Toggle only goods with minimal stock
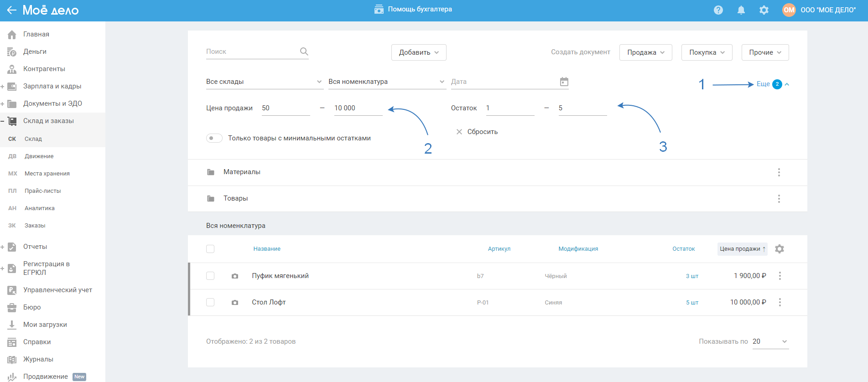 214,138
